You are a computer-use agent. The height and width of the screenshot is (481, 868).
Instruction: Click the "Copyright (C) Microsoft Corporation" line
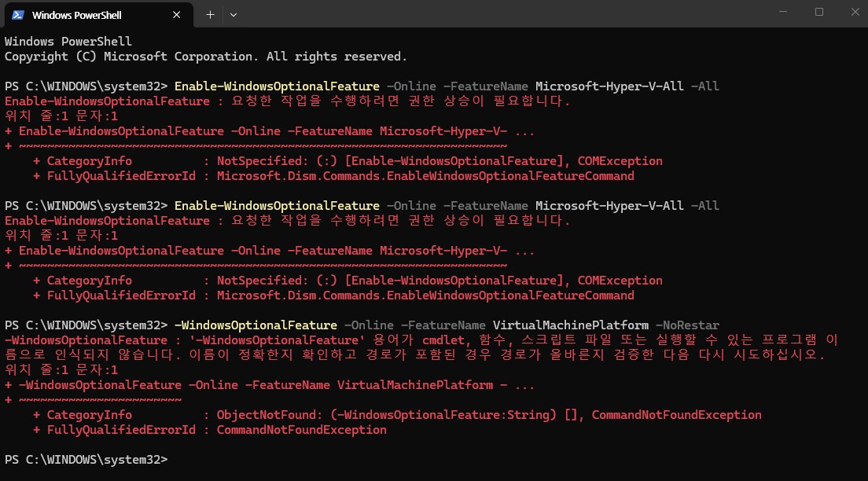[206, 57]
